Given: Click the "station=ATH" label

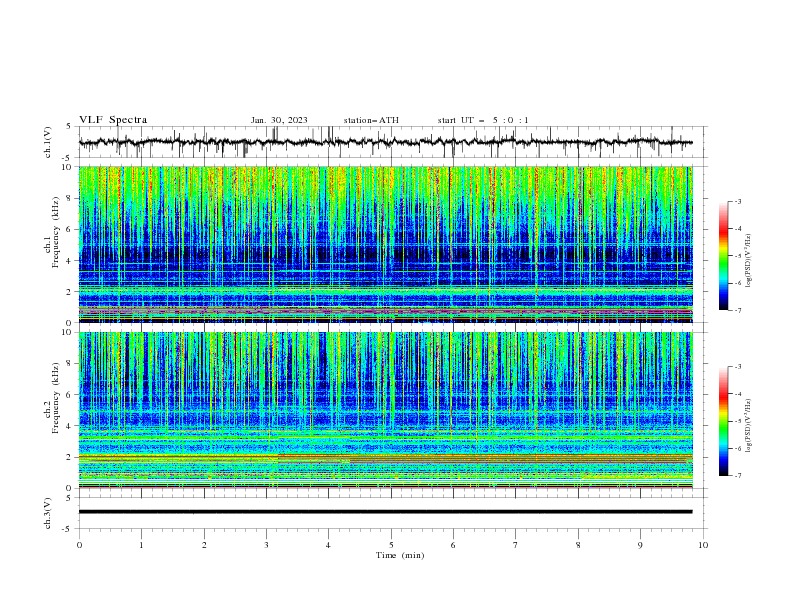Looking at the screenshot, I should pyautogui.click(x=371, y=120).
